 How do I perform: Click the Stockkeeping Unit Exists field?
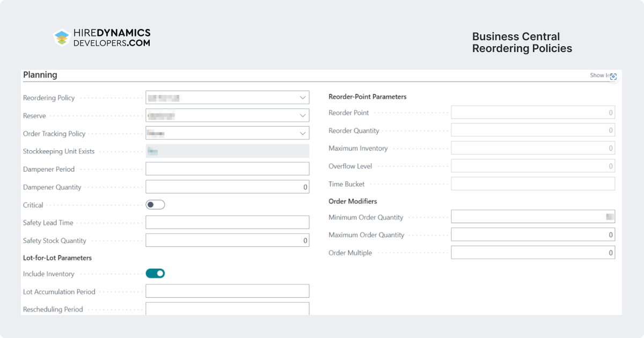click(228, 151)
